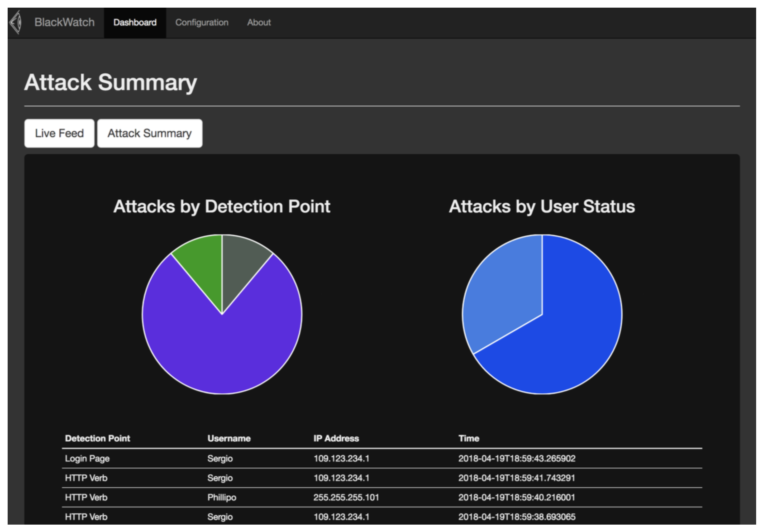Click the IP Address column header
This screenshot has height=532, width=763.
click(336, 438)
